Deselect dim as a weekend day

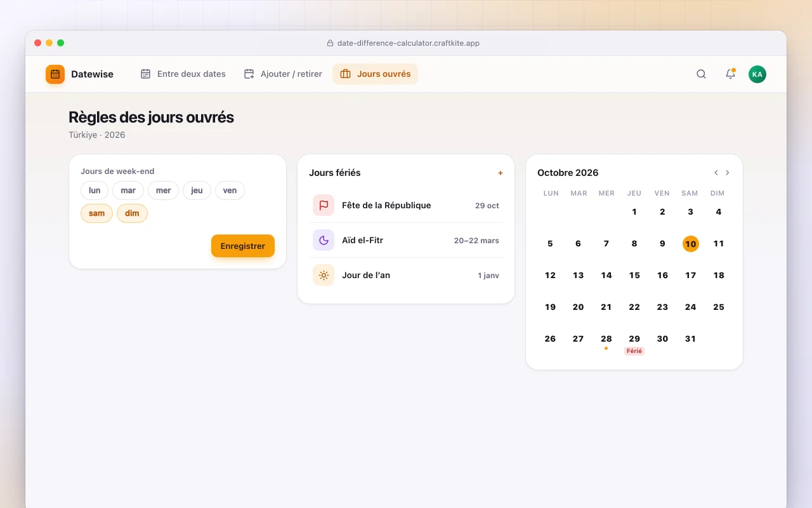132,213
